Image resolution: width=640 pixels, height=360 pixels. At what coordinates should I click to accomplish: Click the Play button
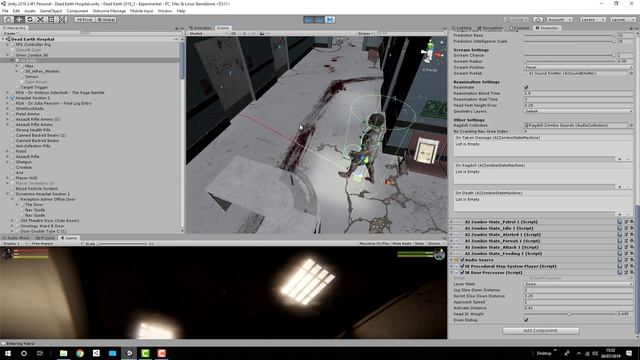coord(309,20)
